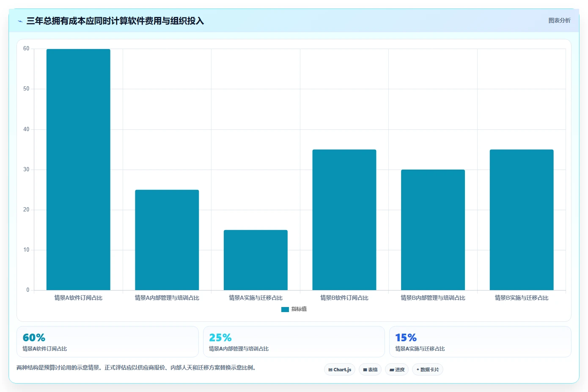Click the x-axis label 情景B内部管理与培训占比
This screenshot has width=588, height=392.
point(433,298)
